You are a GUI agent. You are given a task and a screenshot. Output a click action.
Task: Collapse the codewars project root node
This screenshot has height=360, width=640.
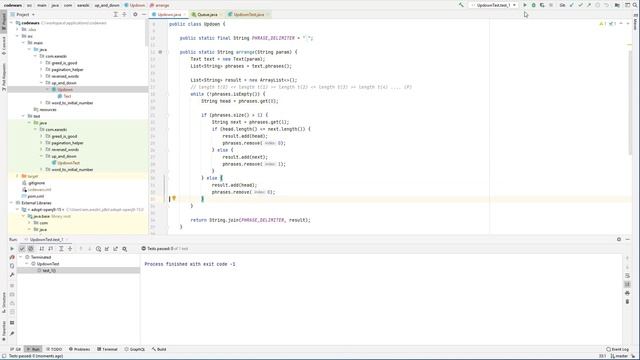[11, 23]
